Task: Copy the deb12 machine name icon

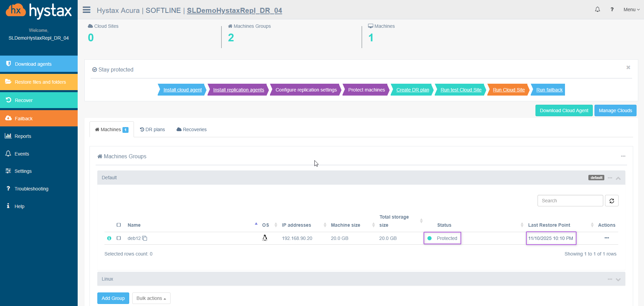Action: point(145,238)
